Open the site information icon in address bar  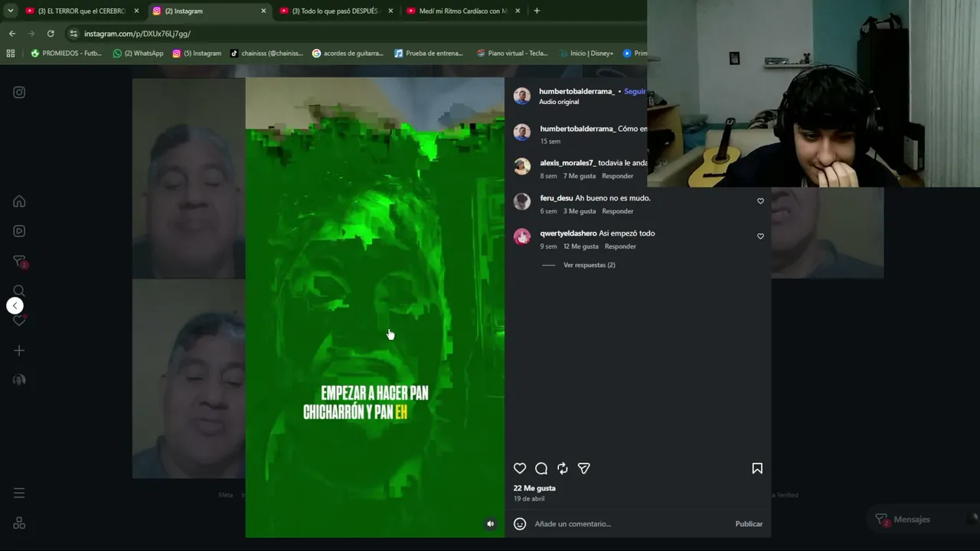coord(73,34)
